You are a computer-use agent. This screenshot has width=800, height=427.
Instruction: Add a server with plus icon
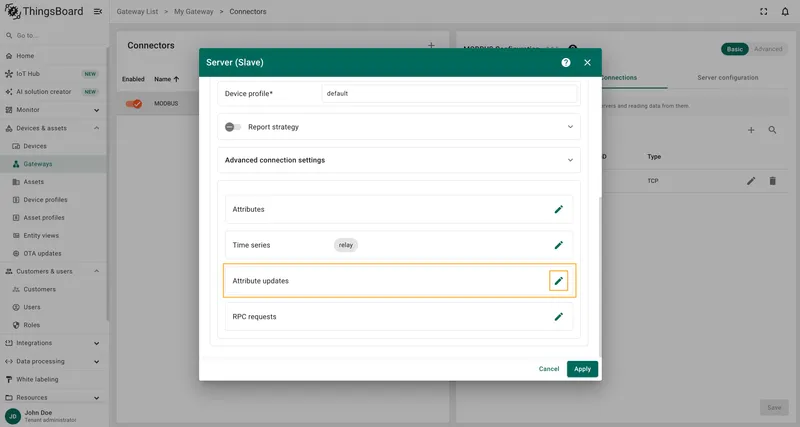point(751,130)
